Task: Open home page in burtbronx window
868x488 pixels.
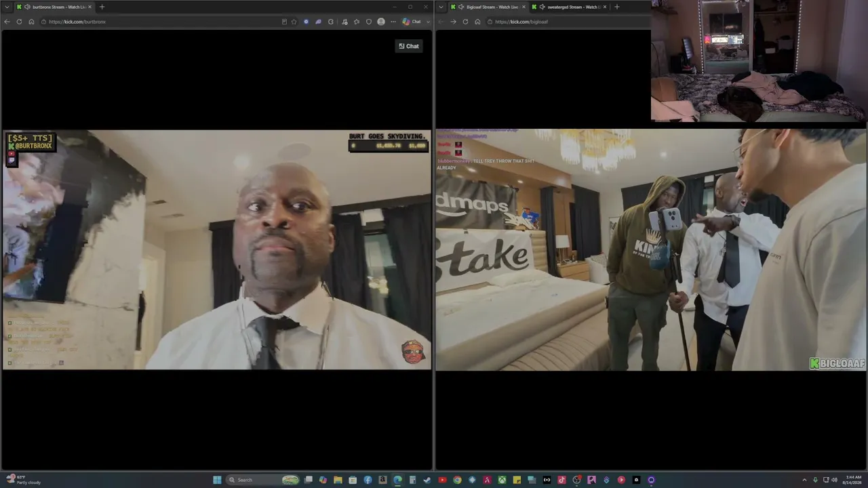Action: pyautogui.click(x=31, y=22)
